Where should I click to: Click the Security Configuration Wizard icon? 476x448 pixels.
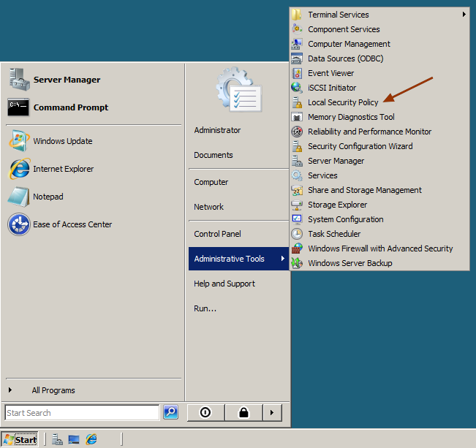pyautogui.click(x=297, y=146)
